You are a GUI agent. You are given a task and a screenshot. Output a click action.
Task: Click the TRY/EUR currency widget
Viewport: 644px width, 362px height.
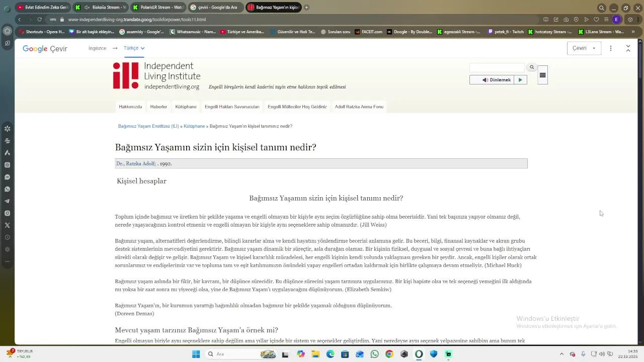pos(19,354)
